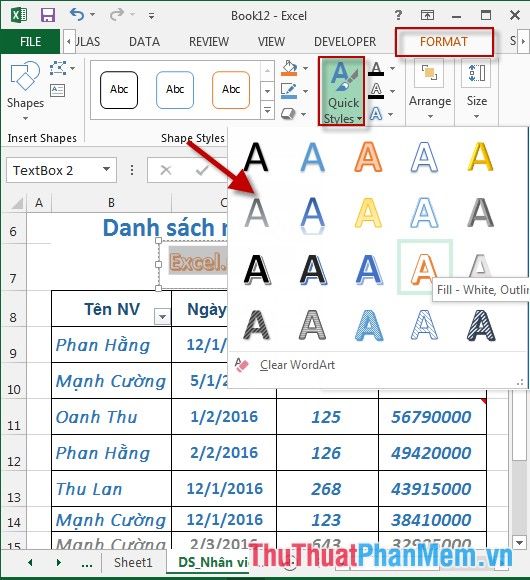
Task: Open the Shape Fill paint bucket icon
Action: (x=289, y=68)
